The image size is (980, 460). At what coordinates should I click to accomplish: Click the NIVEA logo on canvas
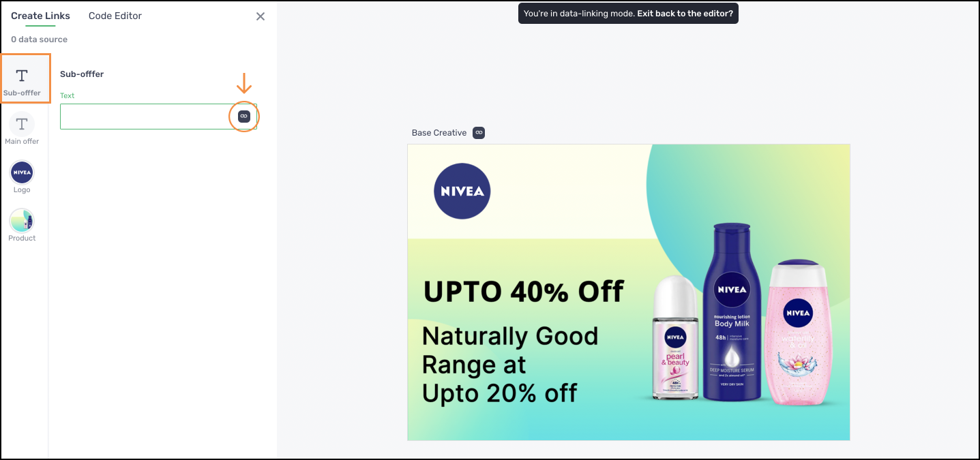pyautogui.click(x=462, y=191)
